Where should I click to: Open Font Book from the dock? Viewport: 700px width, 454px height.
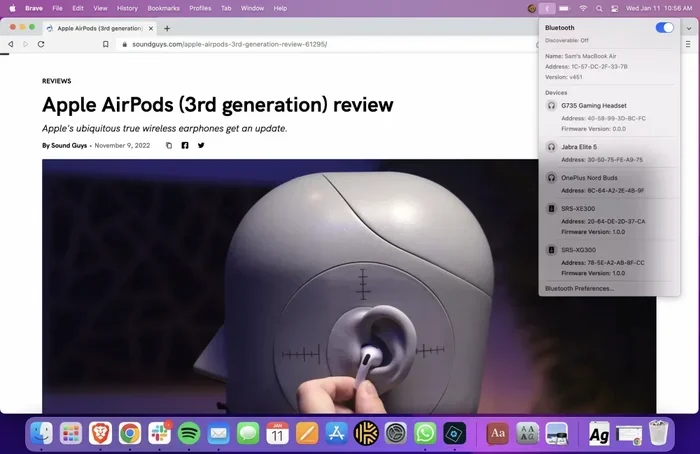click(x=527, y=433)
